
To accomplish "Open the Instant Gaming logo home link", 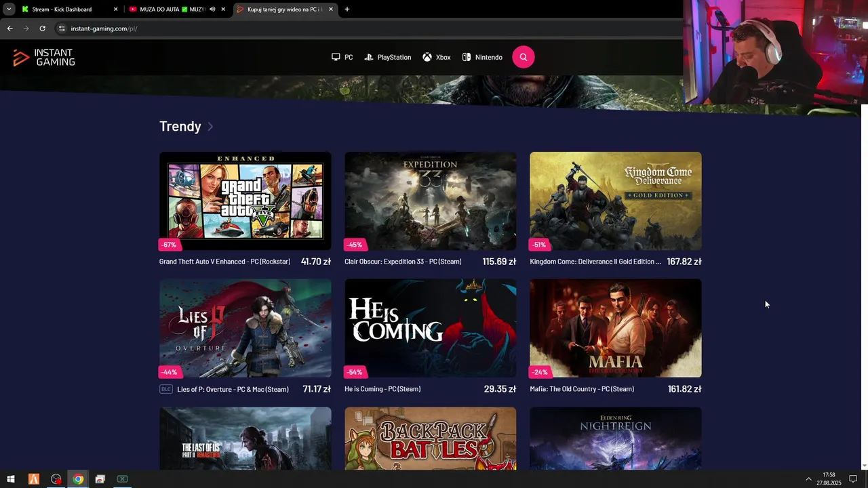I will (x=44, y=58).
